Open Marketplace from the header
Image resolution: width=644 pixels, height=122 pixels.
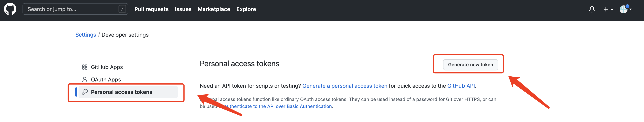click(x=214, y=9)
